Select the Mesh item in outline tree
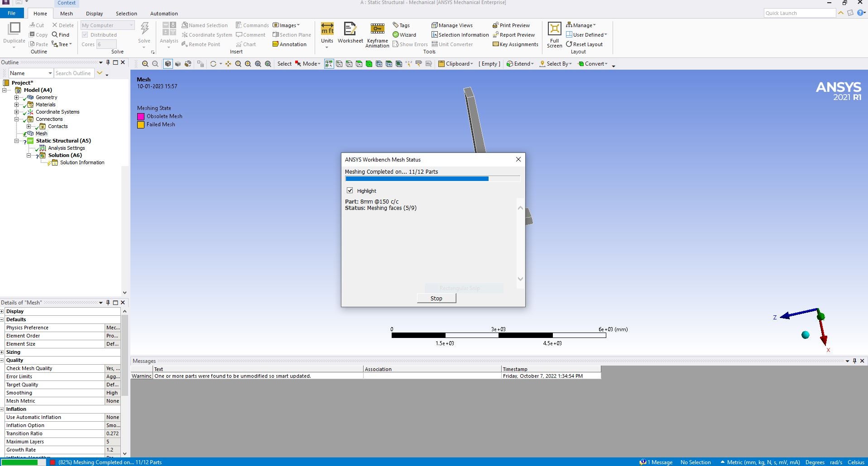 41,133
